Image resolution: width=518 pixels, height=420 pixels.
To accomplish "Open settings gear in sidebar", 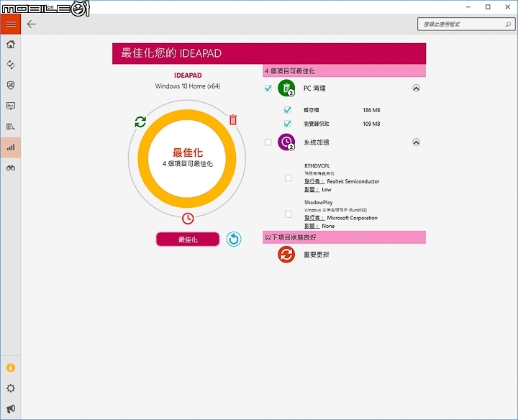I will (11, 388).
